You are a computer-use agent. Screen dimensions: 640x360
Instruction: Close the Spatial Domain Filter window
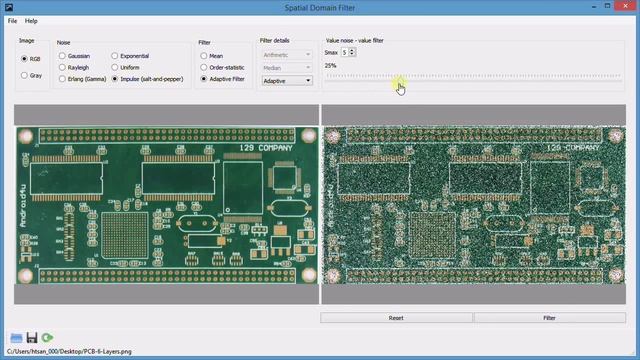626,6
